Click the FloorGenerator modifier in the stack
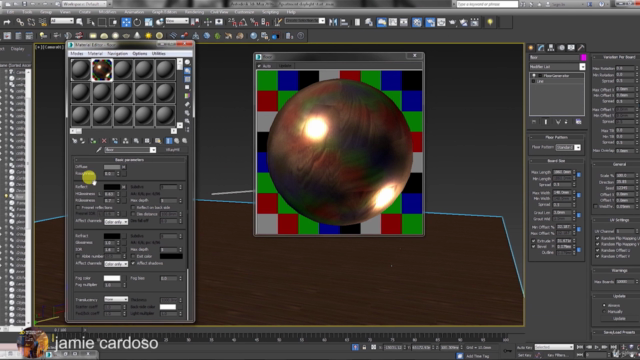The image size is (640, 360). click(x=556, y=76)
